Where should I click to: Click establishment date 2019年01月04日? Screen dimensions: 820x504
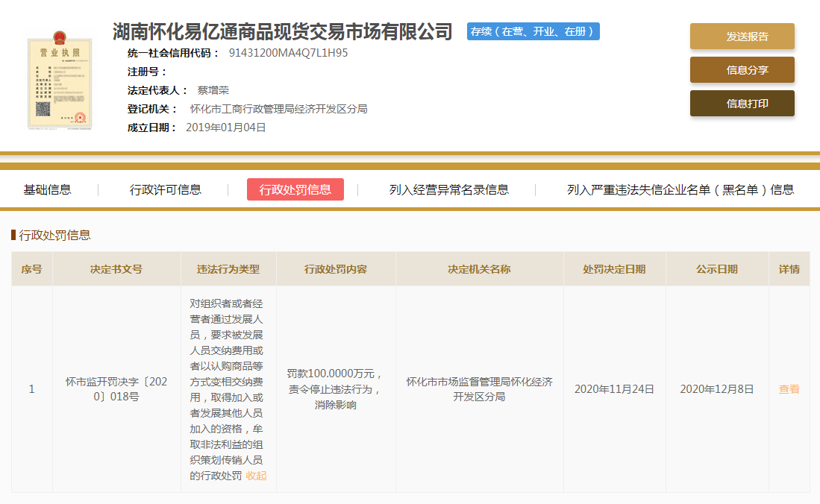[x=226, y=127]
